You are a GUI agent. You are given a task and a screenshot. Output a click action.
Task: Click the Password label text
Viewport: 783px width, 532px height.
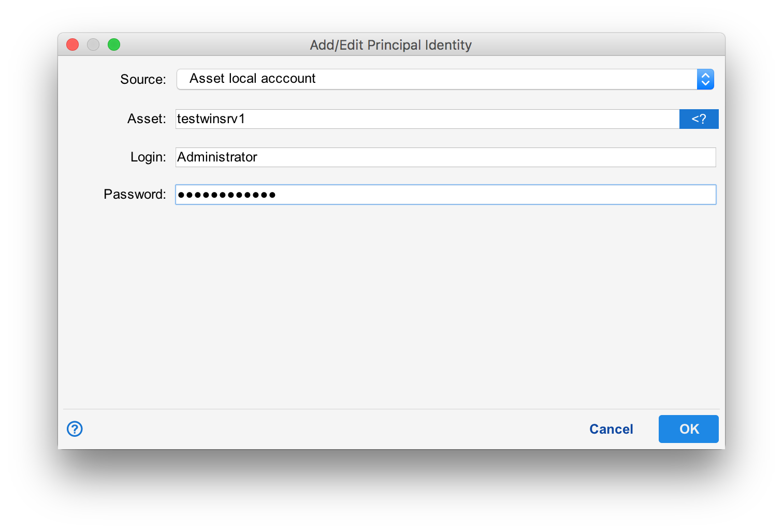(134, 194)
